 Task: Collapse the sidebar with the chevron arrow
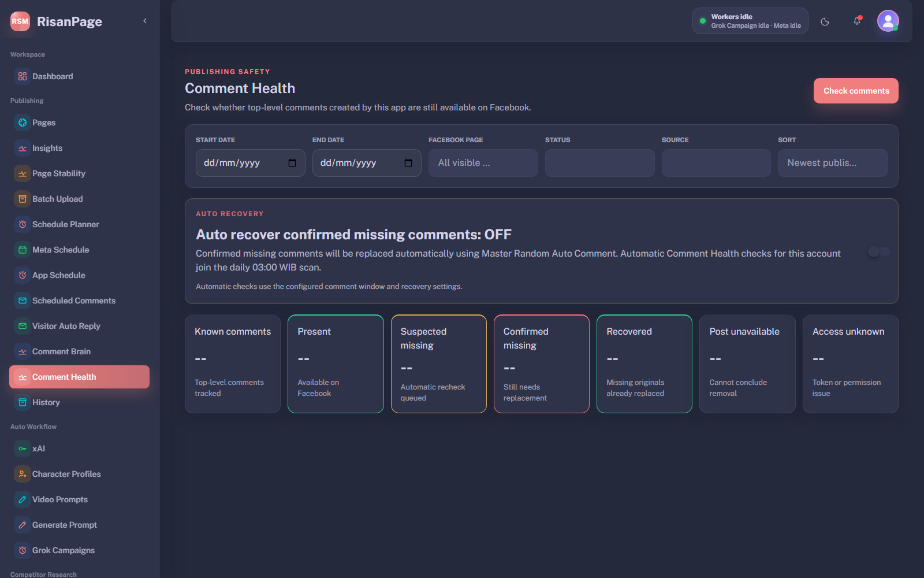145,21
